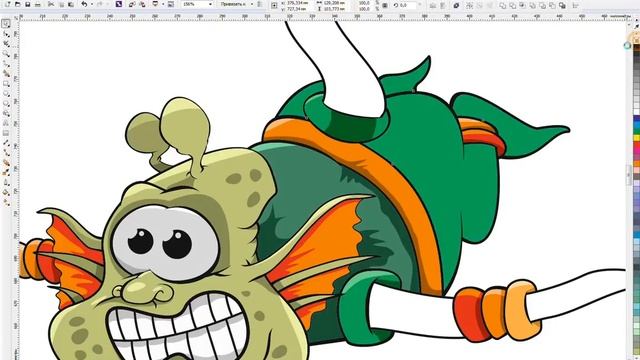The height and width of the screenshot is (360, 640).
Task: Save the drawing with the floppy icon
Action: (27, 4)
